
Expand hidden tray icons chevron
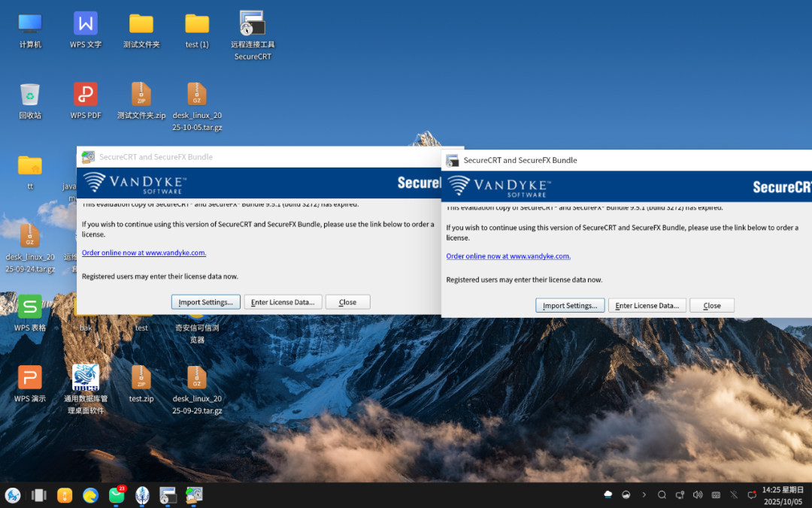coord(644,495)
